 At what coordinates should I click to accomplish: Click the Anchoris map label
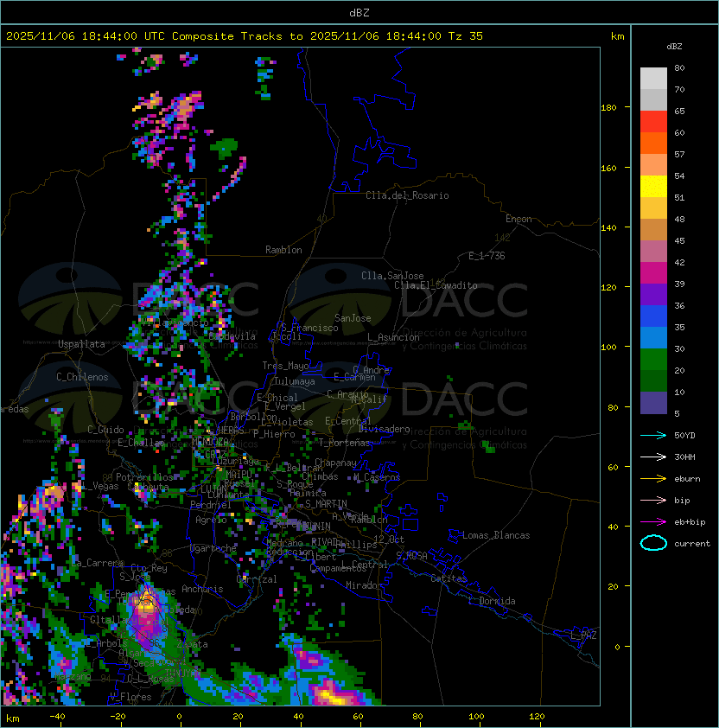pyautogui.click(x=202, y=589)
